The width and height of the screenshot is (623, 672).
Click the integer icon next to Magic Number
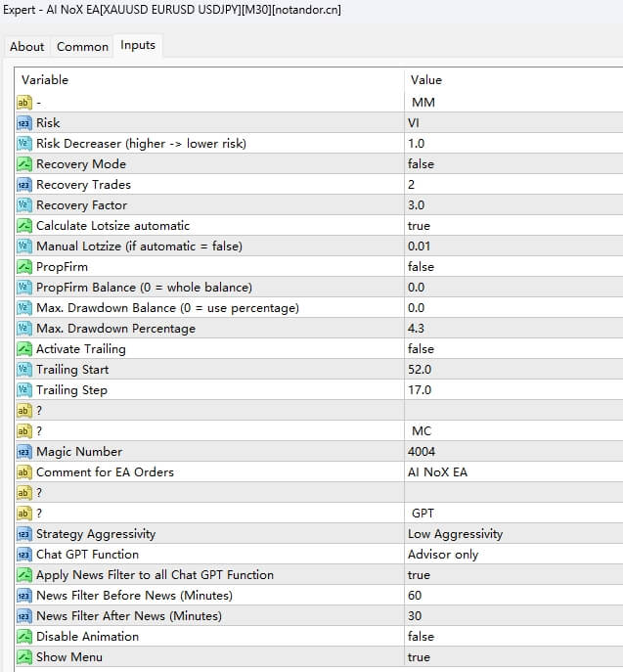(x=24, y=452)
